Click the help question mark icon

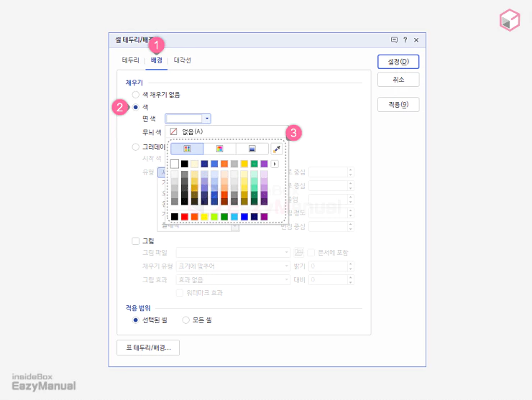pyautogui.click(x=405, y=40)
